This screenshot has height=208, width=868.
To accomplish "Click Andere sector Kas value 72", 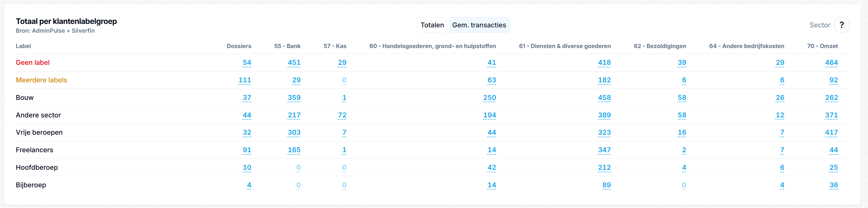I will point(342,115).
